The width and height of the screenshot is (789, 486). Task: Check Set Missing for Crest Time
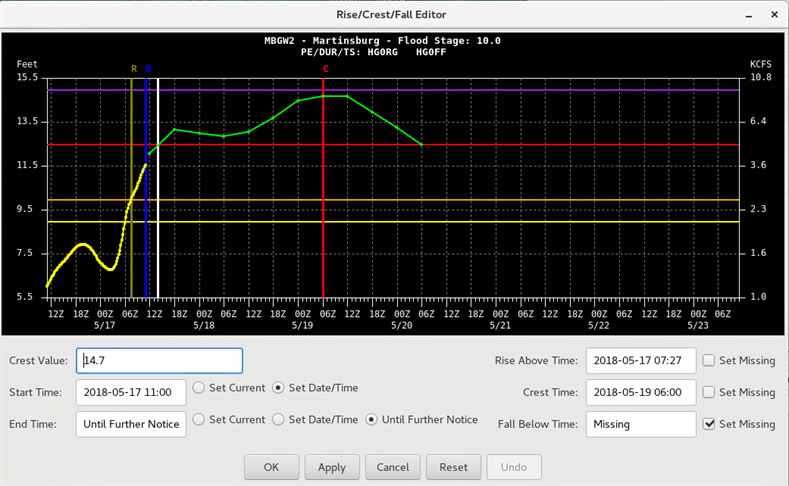(x=708, y=392)
